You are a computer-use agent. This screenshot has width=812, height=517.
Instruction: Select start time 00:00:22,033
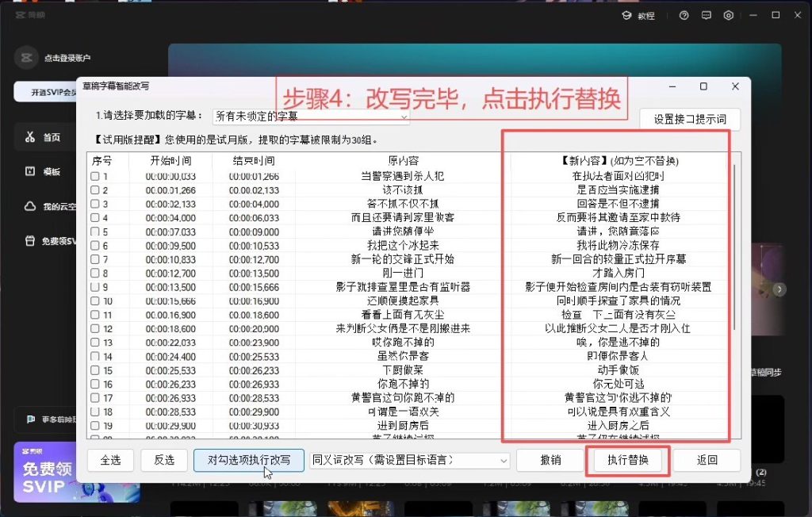(x=170, y=343)
